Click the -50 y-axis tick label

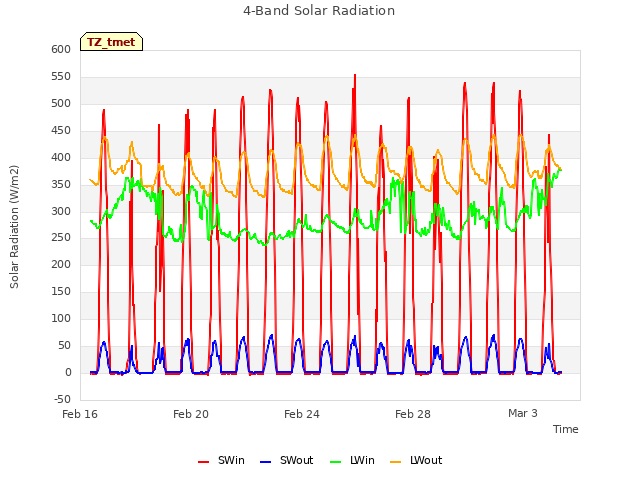click(62, 399)
